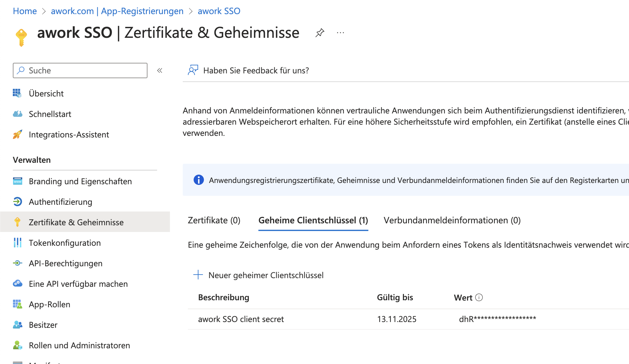Click the Besitzer people icon
The image size is (629, 364).
click(x=17, y=325)
